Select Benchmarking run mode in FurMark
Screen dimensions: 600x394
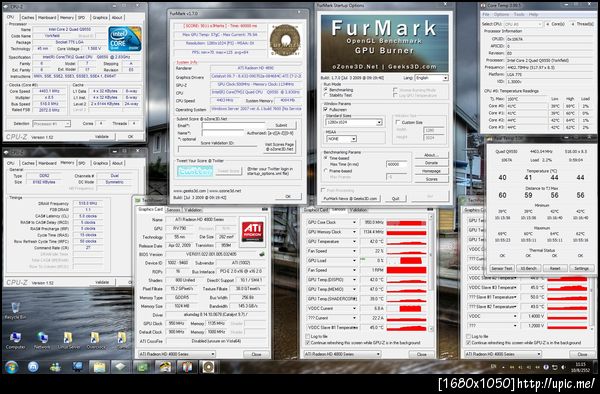(x=326, y=90)
